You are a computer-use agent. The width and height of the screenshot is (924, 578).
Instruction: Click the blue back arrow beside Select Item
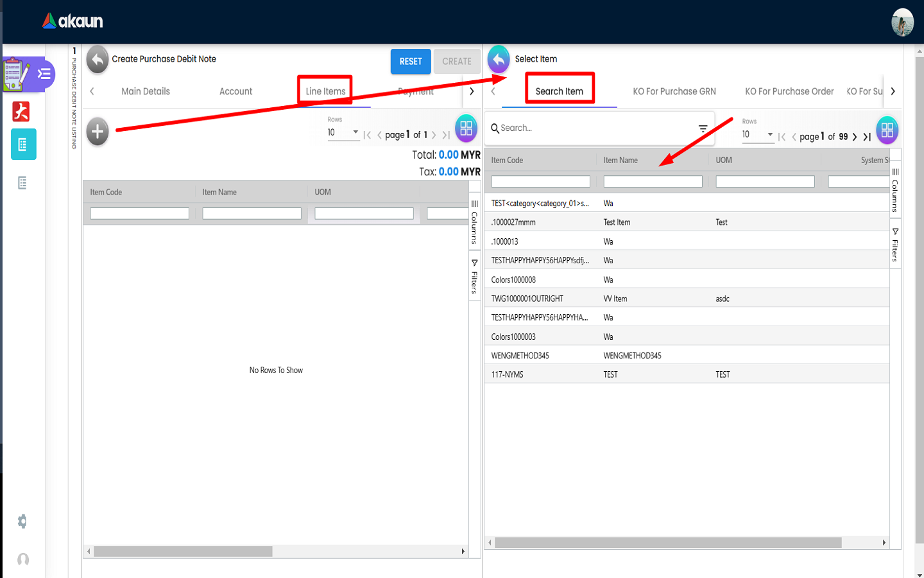pyautogui.click(x=499, y=60)
